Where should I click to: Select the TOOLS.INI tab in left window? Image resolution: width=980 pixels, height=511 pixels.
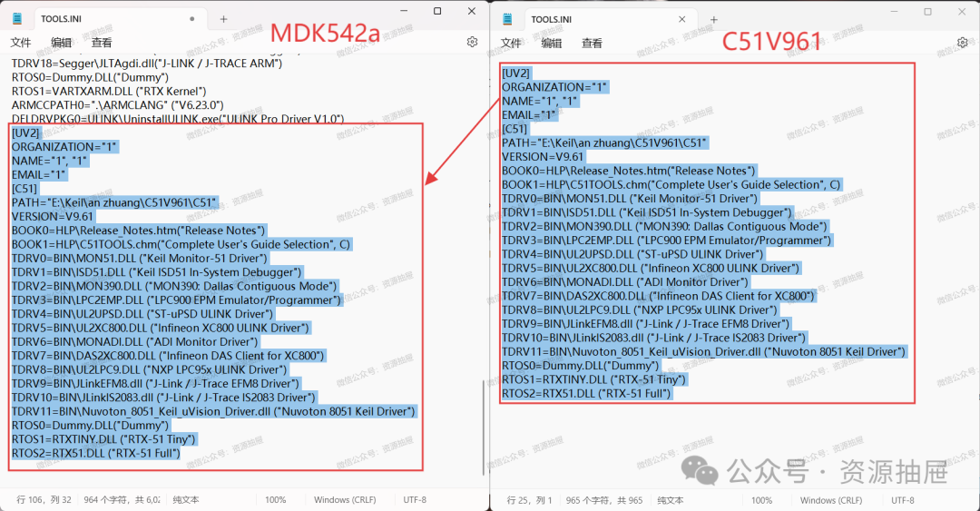click(118, 19)
